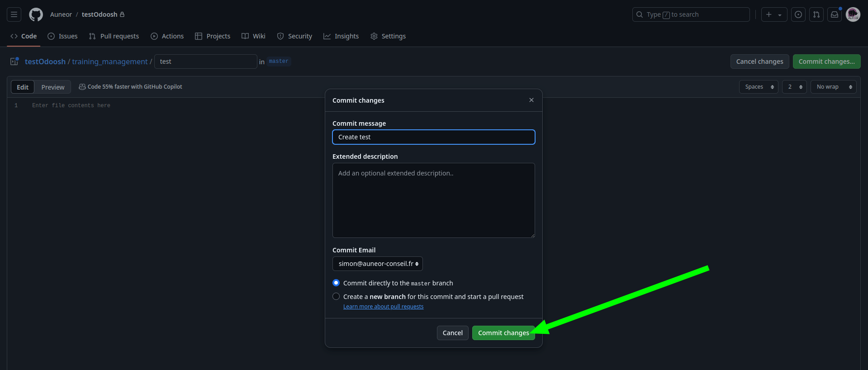Open the notifications inbox icon
This screenshot has height=370, width=868.
tap(835, 14)
